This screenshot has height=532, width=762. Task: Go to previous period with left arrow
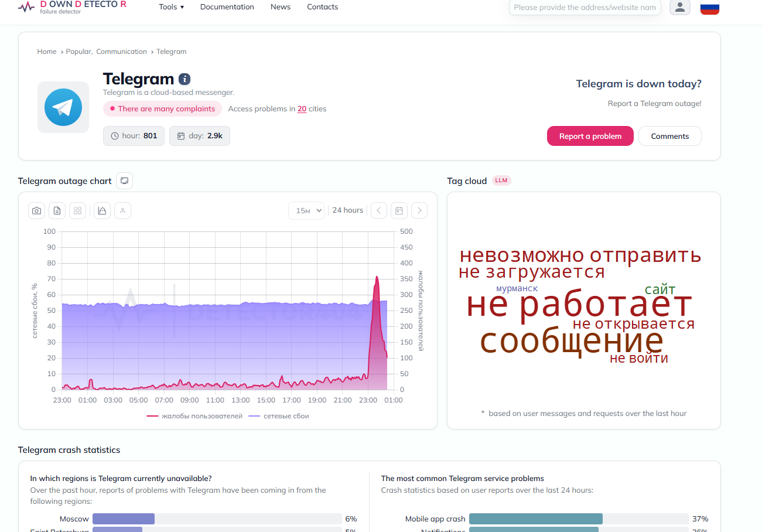click(379, 211)
